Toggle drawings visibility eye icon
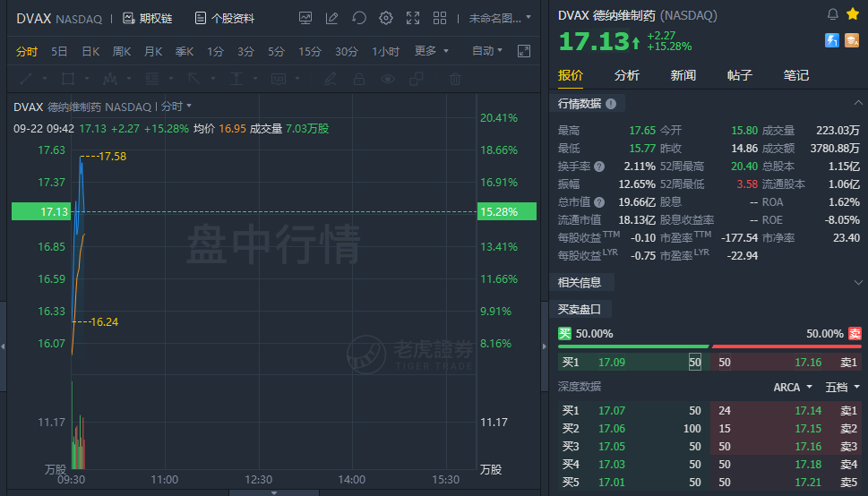Image resolution: width=868 pixels, height=496 pixels. tap(388, 79)
